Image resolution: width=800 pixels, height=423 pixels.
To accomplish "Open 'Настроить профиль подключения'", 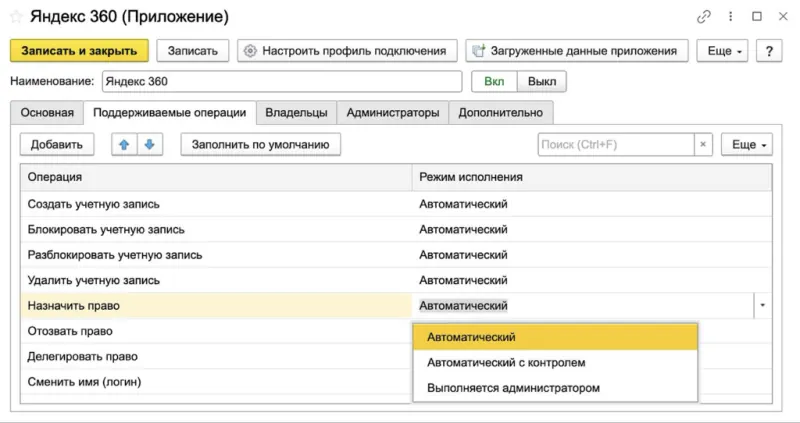I will pyautogui.click(x=347, y=51).
